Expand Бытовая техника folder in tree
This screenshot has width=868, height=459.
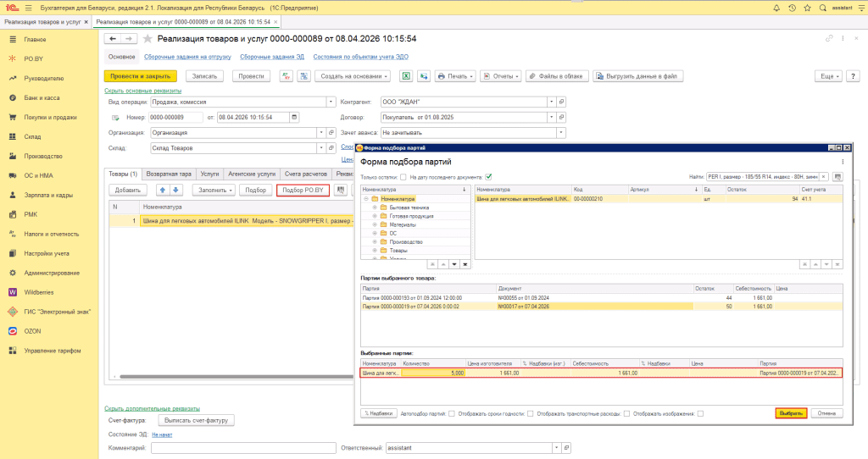coord(375,207)
